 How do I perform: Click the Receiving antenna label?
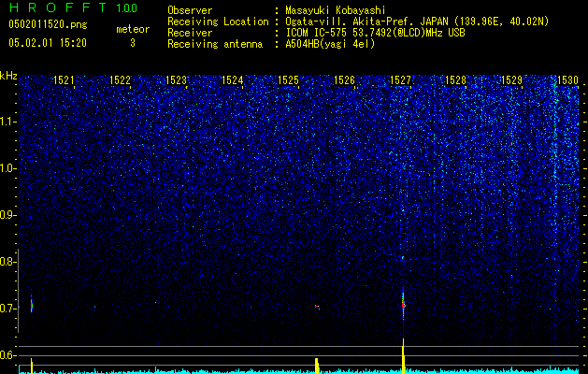(x=215, y=44)
